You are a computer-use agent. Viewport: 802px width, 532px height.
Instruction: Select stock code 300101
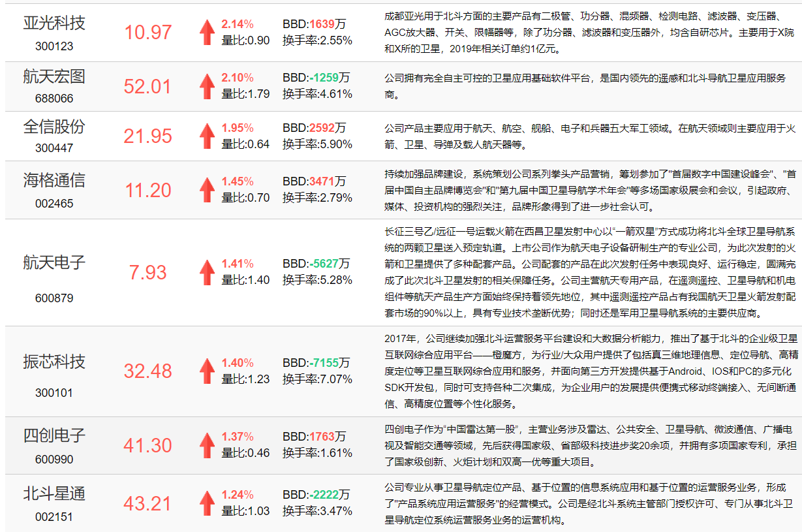tap(54, 393)
